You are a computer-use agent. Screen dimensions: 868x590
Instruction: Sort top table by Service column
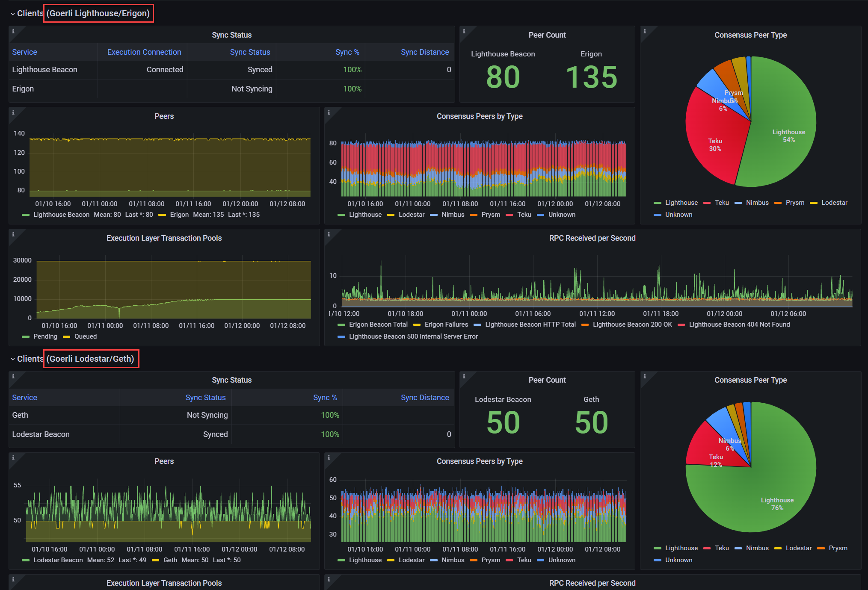(24, 52)
